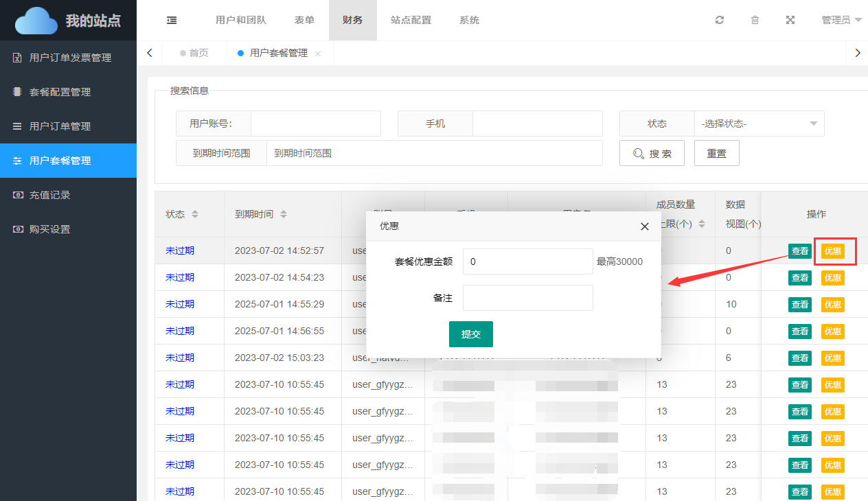The height and width of the screenshot is (501, 868).
Task: Click the refresh icon in the top bar
Action: coord(719,20)
